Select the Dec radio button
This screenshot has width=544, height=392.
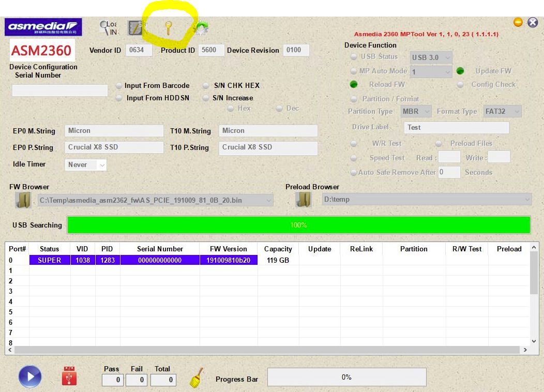[279, 108]
